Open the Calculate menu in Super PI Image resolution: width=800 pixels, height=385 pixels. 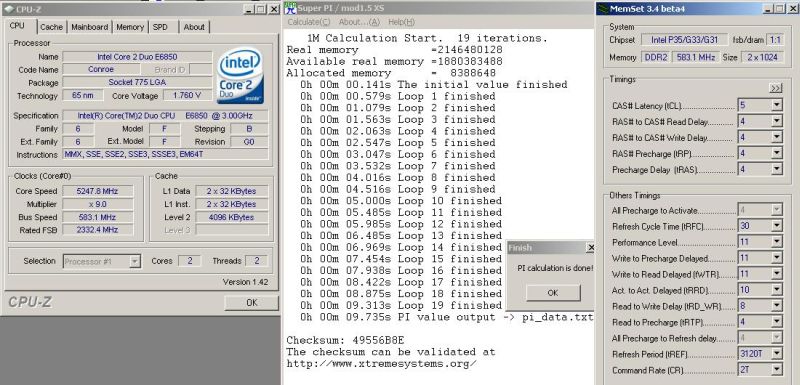pos(309,22)
